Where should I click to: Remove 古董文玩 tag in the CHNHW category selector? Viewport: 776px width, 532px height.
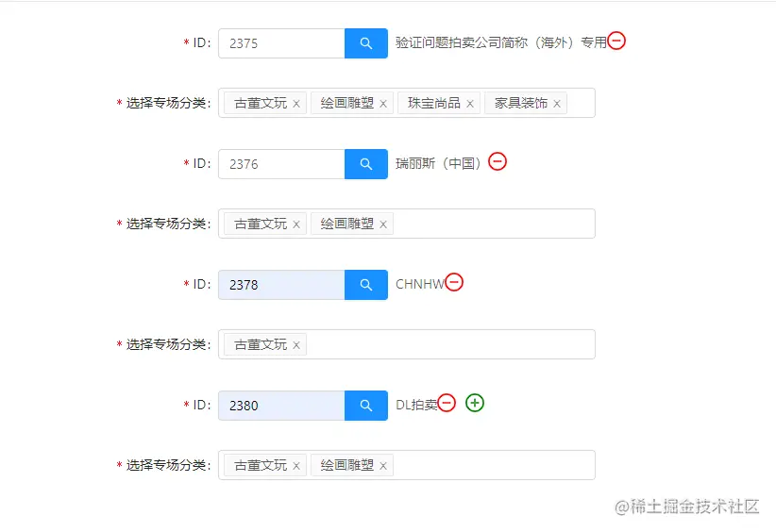(296, 345)
